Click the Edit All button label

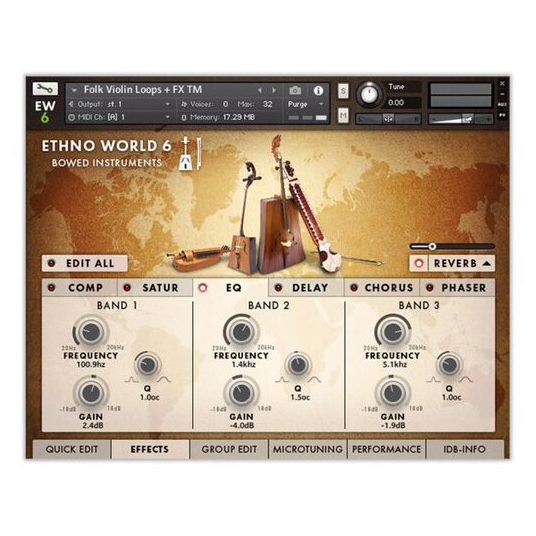pos(90,264)
